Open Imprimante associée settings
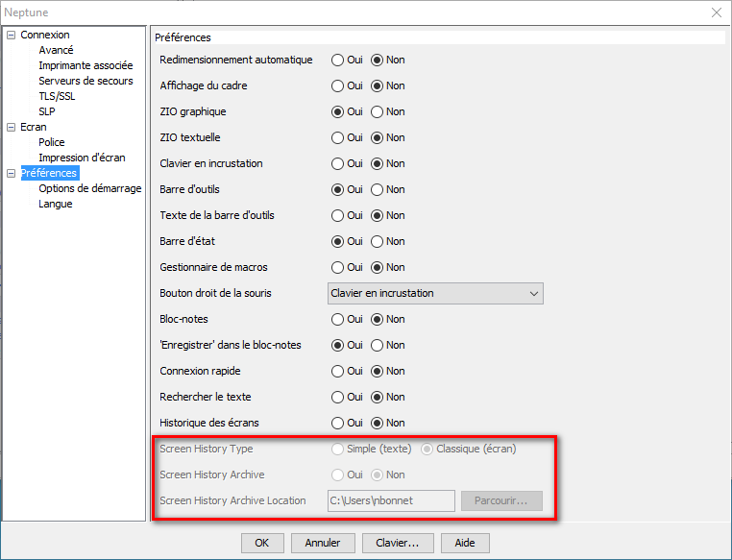 point(85,65)
